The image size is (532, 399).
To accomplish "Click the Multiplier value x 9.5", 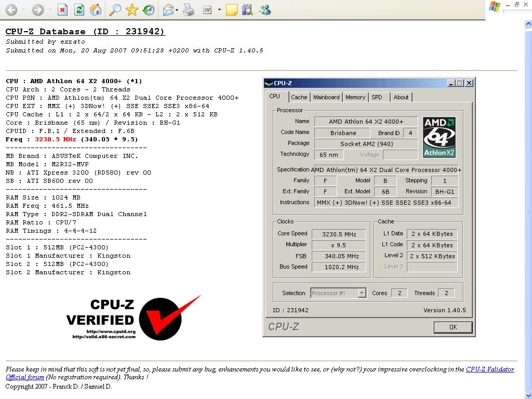I will 339,245.
